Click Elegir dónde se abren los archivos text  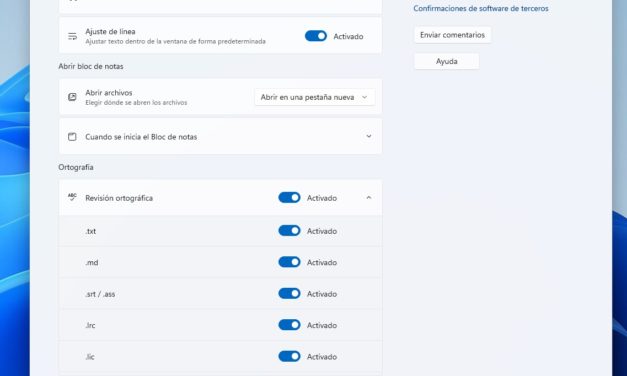tap(136, 103)
